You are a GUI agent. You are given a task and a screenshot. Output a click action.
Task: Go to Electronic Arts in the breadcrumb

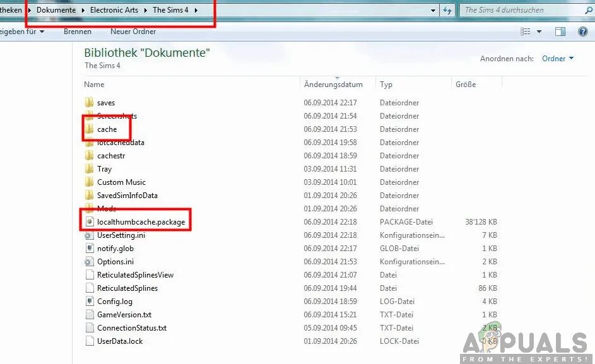coord(114,10)
